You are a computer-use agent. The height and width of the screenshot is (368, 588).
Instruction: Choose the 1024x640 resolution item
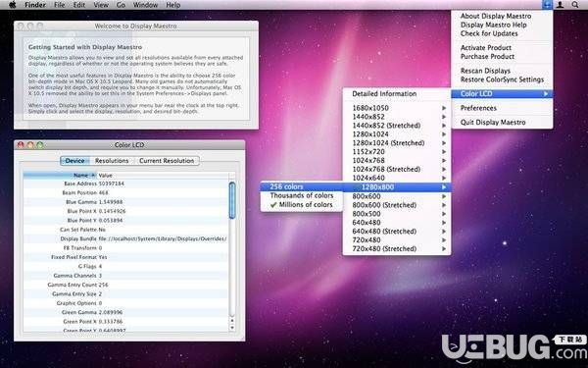click(397, 178)
